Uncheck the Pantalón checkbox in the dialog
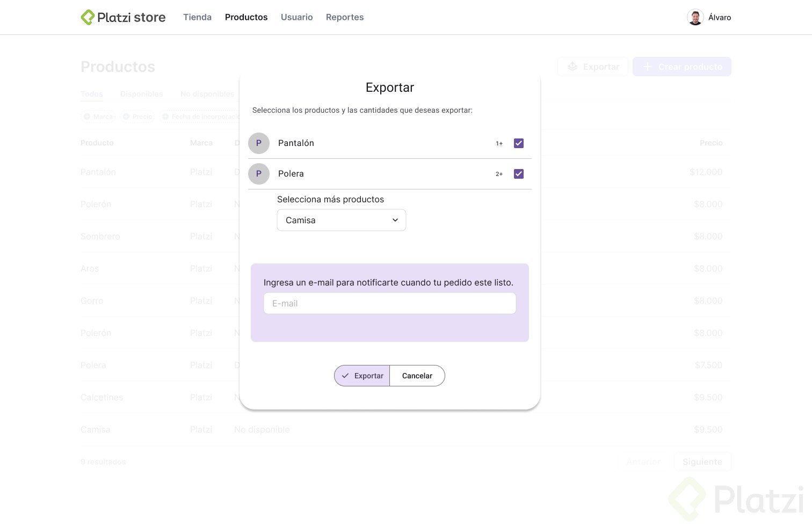Image resolution: width=812 pixels, height=527 pixels. (519, 143)
